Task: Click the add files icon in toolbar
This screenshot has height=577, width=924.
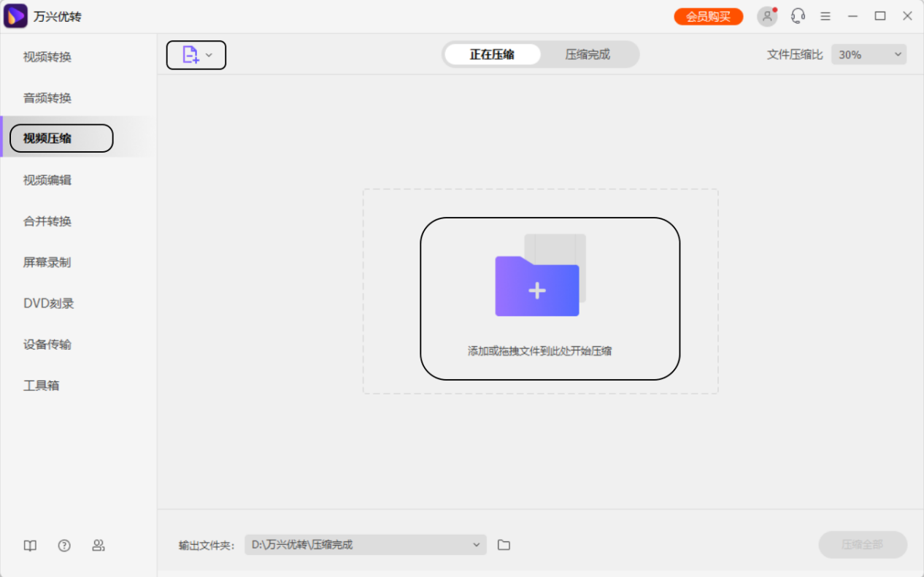Action: 190,55
